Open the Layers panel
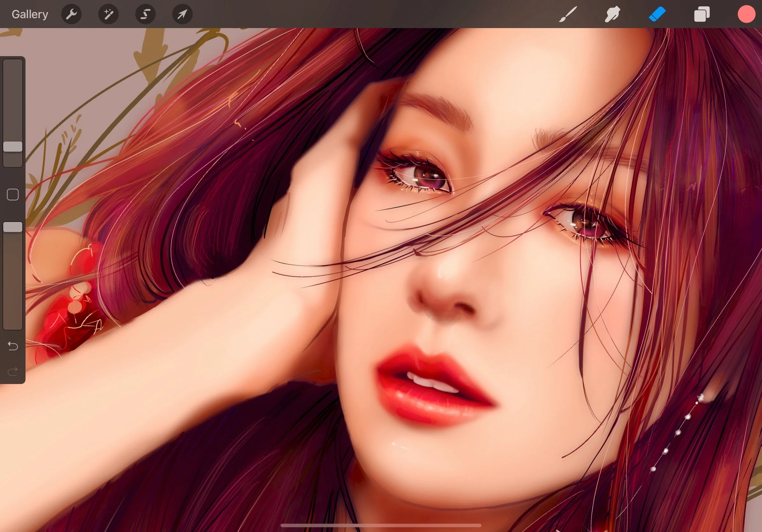This screenshot has width=762, height=532. click(x=702, y=14)
